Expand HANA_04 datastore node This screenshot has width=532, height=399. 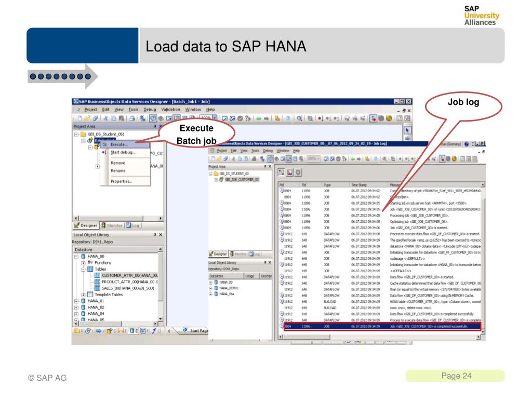(76, 314)
